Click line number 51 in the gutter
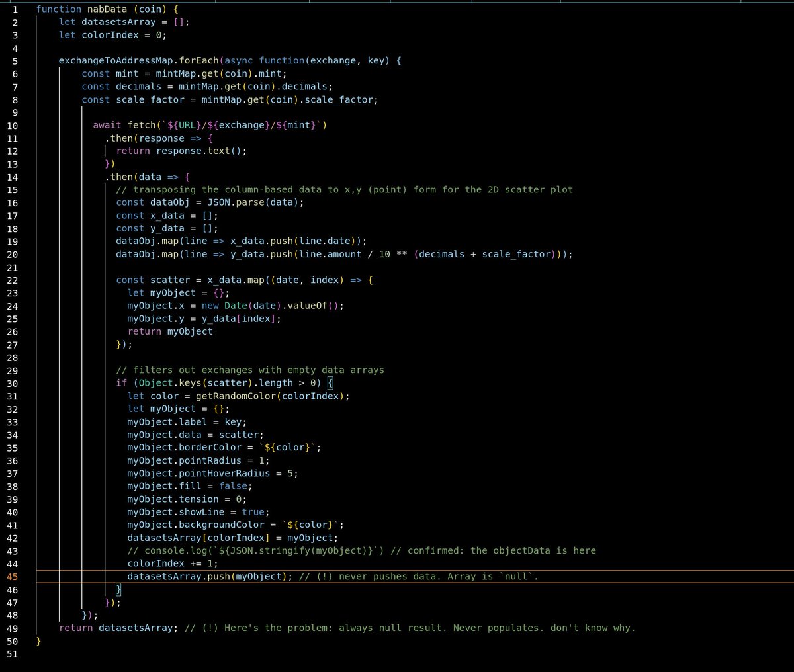Image resolution: width=794 pixels, height=672 pixels. (12, 653)
